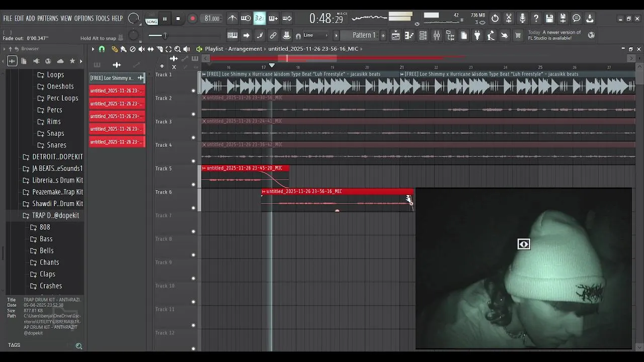This screenshot has width=644, height=362.
Task: Open the Playlist view icon
Action: [395, 35]
